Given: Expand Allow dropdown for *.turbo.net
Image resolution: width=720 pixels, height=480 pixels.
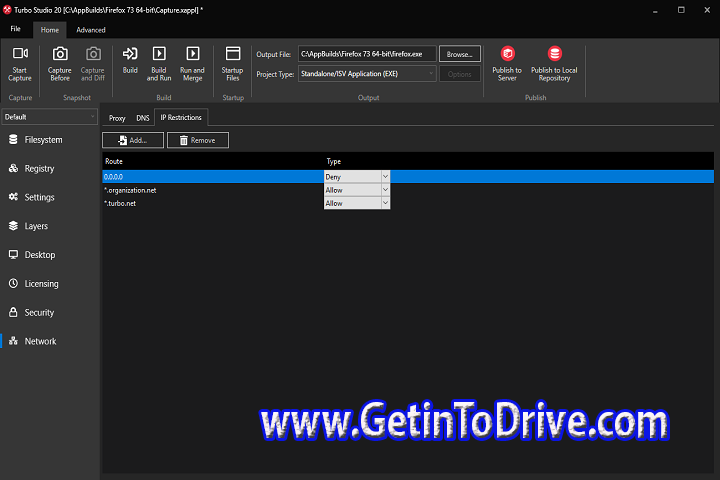Looking at the screenshot, I should pos(385,203).
